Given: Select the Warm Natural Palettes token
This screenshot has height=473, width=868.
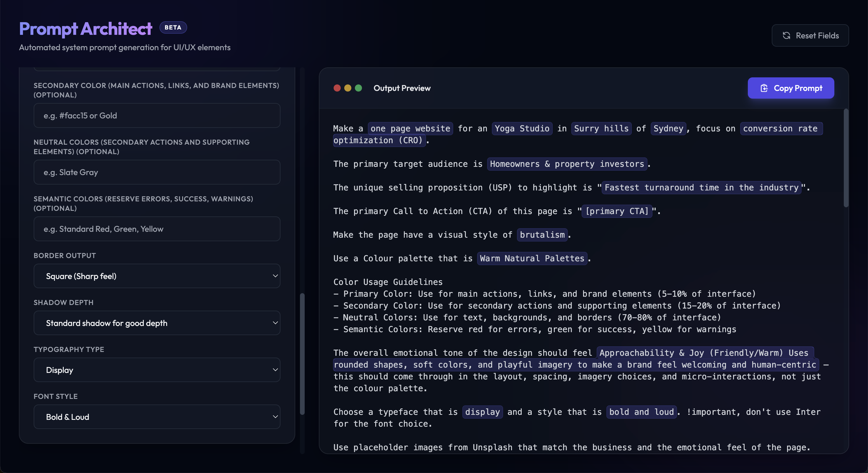Looking at the screenshot, I should pyautogui.click(x=532, y=258).
